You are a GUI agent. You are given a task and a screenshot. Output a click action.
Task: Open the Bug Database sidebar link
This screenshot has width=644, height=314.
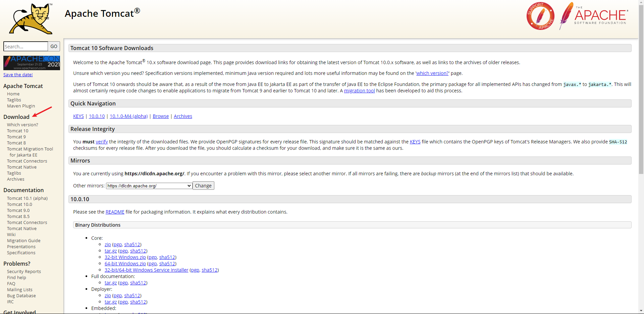pyautogui.click(x=21, y=296)
